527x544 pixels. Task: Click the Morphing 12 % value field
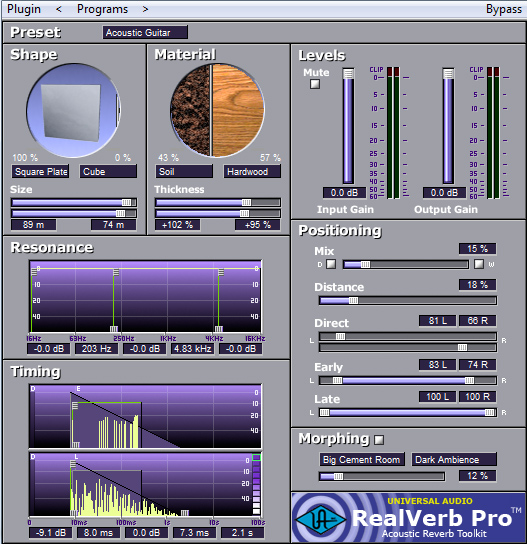(x=477, y=475)
